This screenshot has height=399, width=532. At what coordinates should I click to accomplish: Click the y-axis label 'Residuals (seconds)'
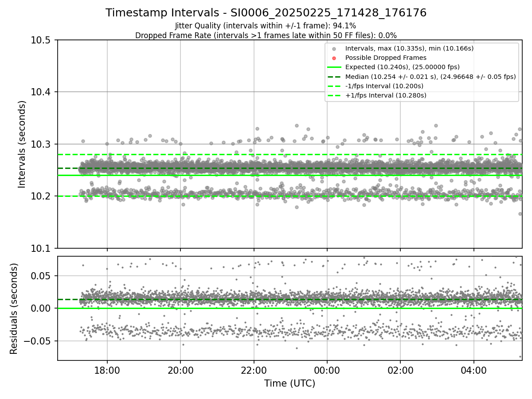pyautogui.click(x=14, y=309)
